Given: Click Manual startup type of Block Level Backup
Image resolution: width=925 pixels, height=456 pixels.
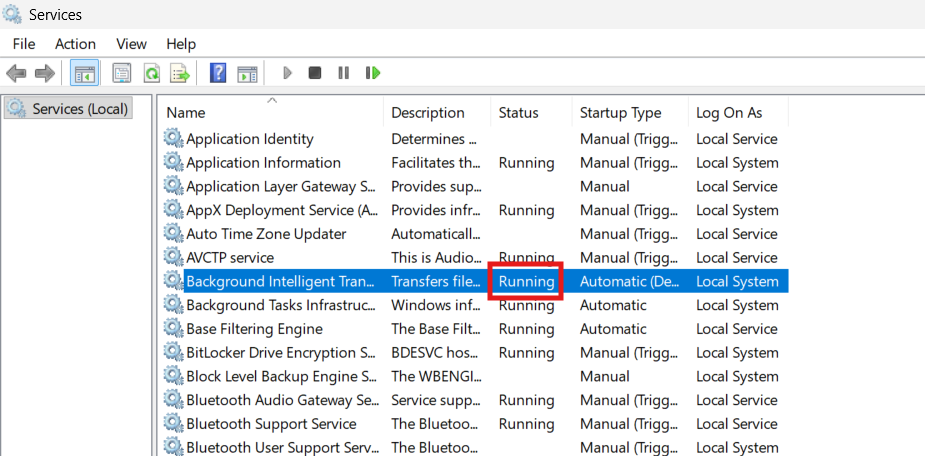Looking at the screenshot, I should point(605,377).
